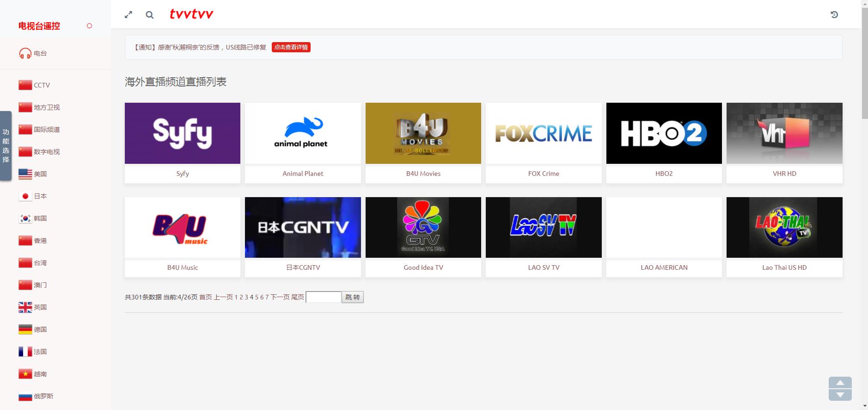The height and width of the screenshot is (410, 868).
Task: Go to page 3 in pagination
Action: pos(246,297)
